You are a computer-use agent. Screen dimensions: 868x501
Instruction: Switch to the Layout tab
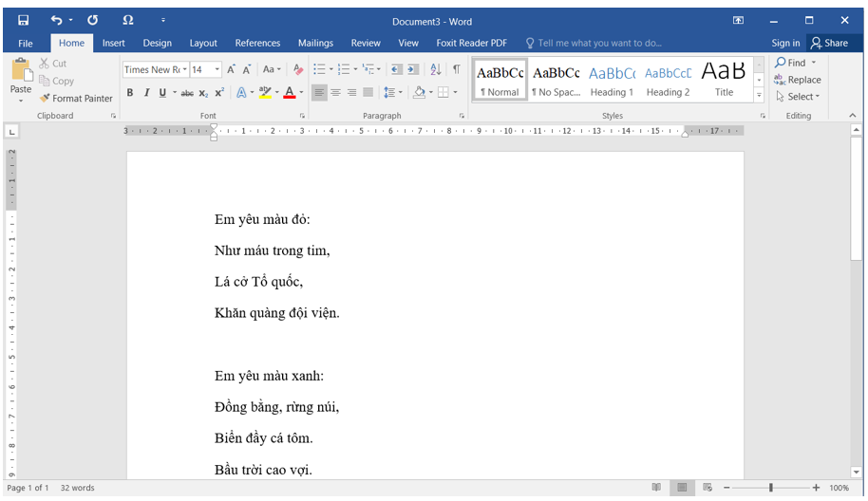(203, 43)
